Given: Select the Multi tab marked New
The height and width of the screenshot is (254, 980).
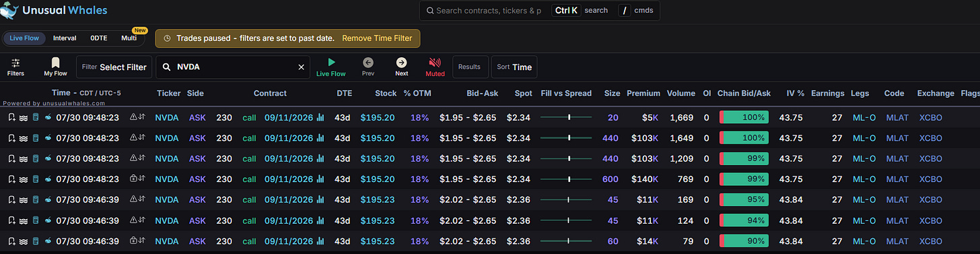Looking at the screenshot, I should [x=129, y=38].
